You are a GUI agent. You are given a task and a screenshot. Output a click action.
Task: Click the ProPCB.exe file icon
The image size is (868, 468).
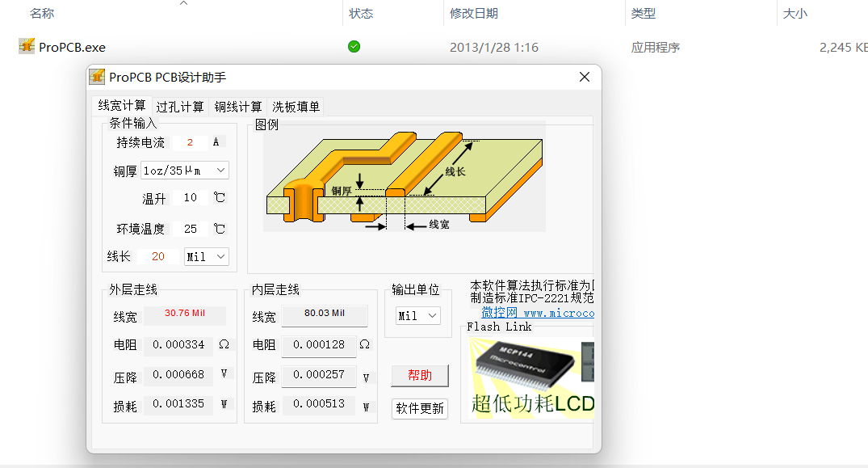click(x=27, y=47)
